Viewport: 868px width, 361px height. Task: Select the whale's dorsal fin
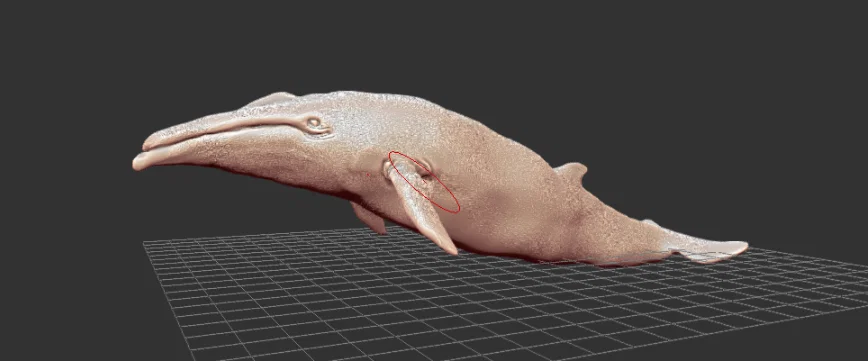[x=571, y=173]
